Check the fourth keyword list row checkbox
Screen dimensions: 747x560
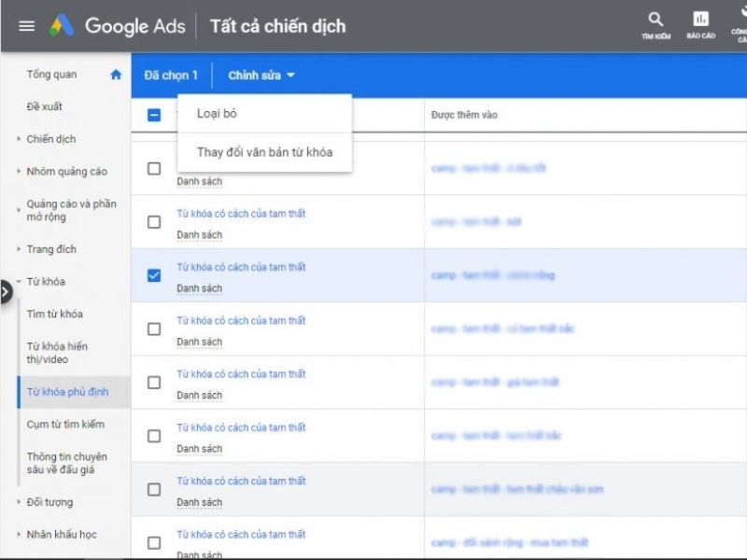[x=154, y=329]
